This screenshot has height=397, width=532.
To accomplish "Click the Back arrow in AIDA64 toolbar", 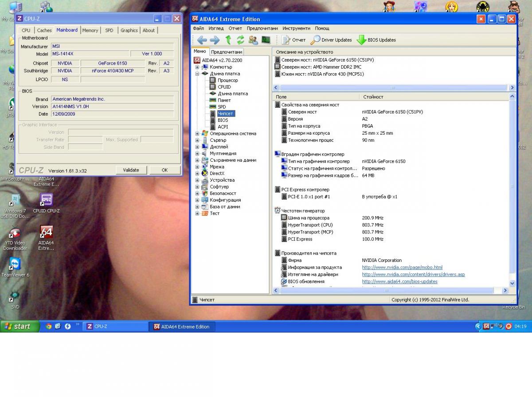I will coord(202,40).
